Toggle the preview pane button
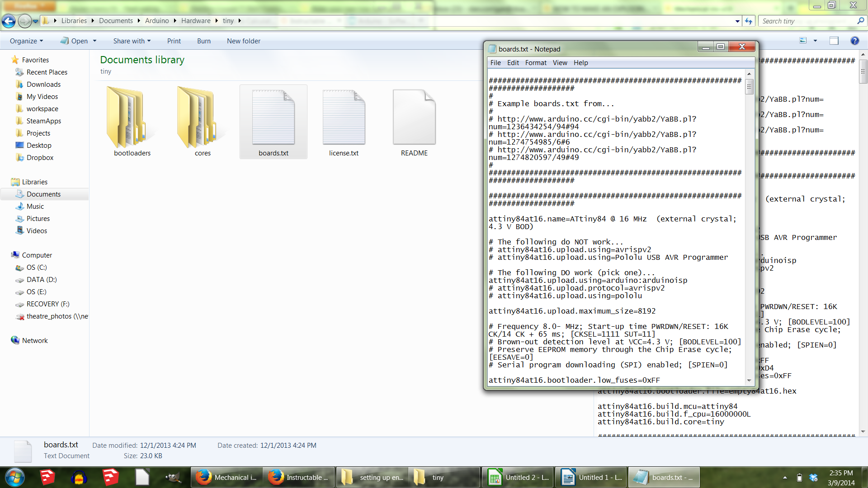Image resolution: width=868 pixels, height=488 pixels. pyautogui.click(x=834, y=41)
